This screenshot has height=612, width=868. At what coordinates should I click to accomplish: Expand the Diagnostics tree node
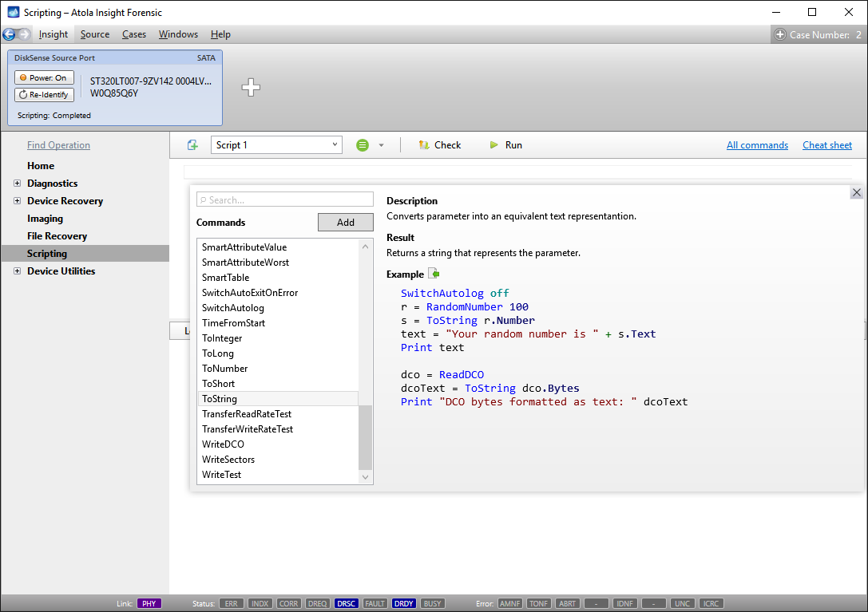(17, 184)
